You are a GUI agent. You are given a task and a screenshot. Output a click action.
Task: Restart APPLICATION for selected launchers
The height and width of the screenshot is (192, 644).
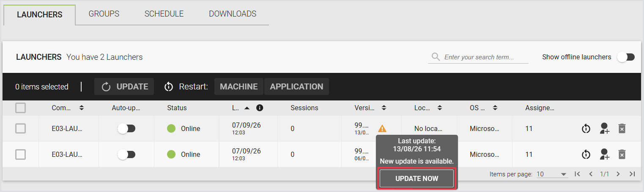pyautogui.click(x=296, y=86)
